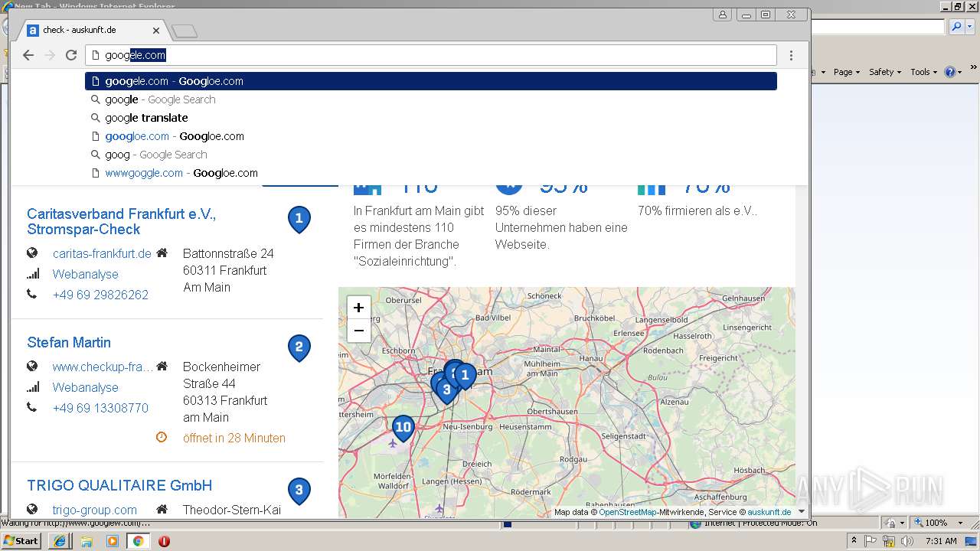
Task: Click number 1 marker badge beside Caritasverband
Action: click(299, 219)
